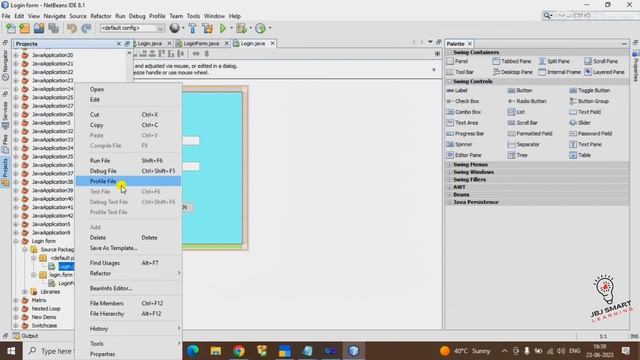Select the Radio Button palette component
The image size is (640, 360).
pyautogui.click(x=527, y=101)
